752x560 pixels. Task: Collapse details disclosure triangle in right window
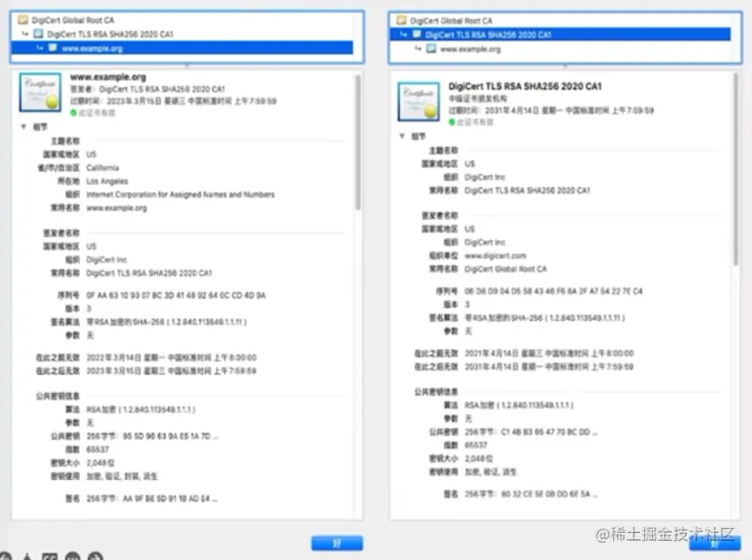402,137
